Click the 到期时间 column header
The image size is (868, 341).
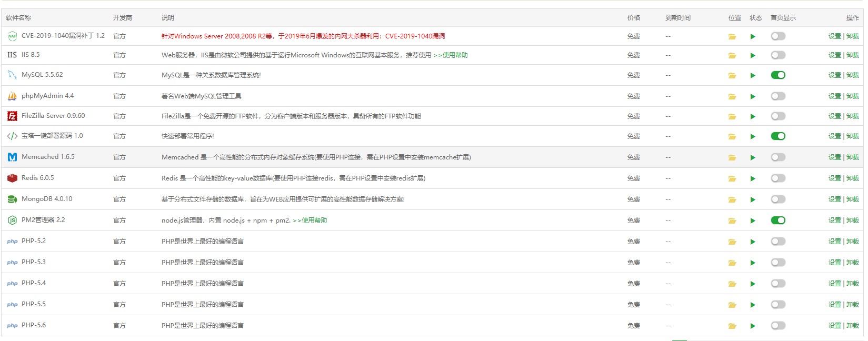point(678,18)
